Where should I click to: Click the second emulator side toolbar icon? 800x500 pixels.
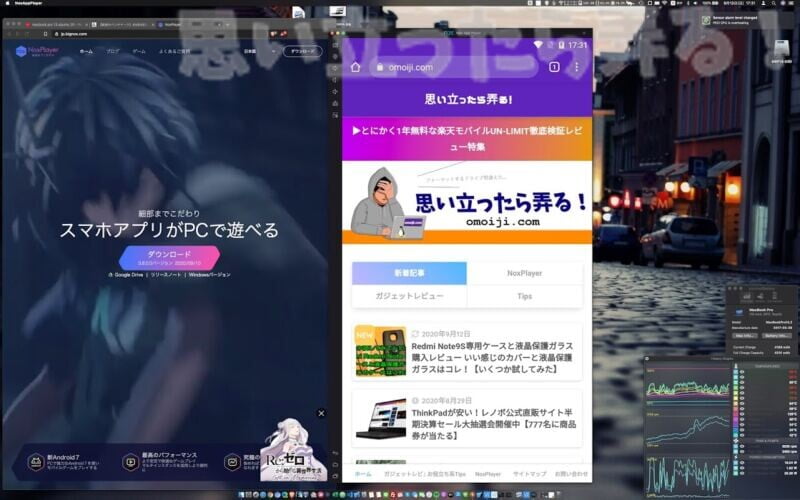pyautogui.click(x=335, y=57)
